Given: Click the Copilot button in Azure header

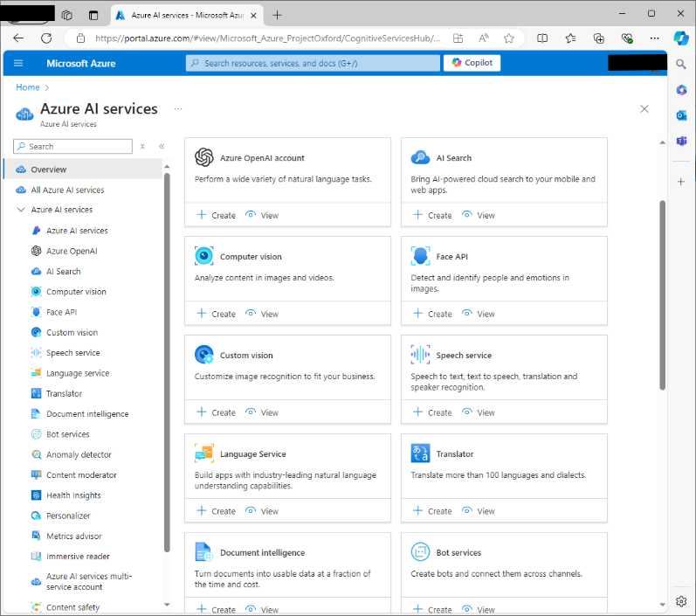Looking at the screenshot, I should click(472, 63).
